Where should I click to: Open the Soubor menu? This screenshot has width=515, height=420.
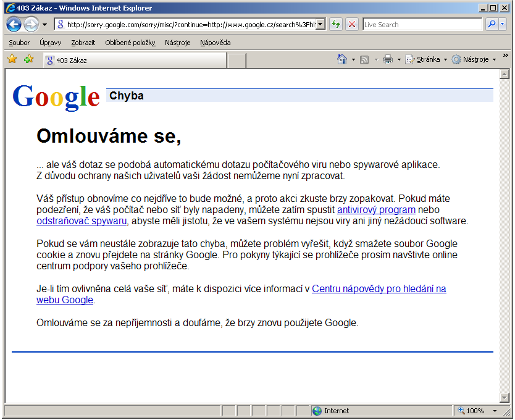pos(19,43)
